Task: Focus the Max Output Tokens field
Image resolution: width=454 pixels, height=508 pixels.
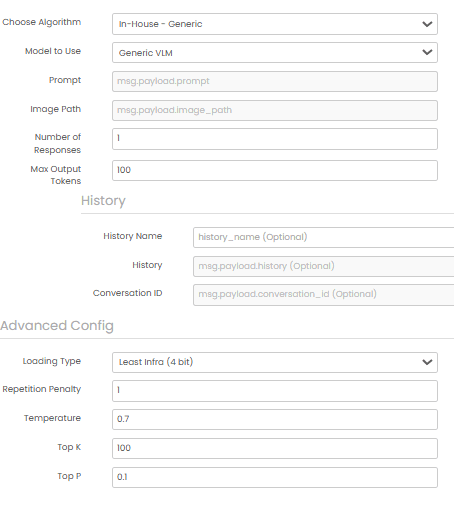Action: (275, 170)
